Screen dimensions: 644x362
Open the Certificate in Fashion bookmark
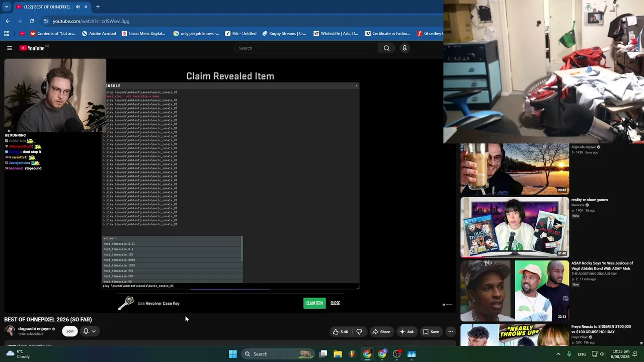[x=387, y=34]
